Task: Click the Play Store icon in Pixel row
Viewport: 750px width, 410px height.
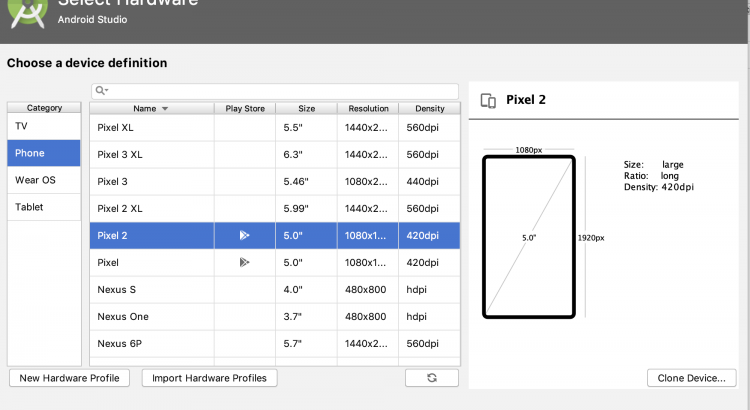Action: point(244,263)
